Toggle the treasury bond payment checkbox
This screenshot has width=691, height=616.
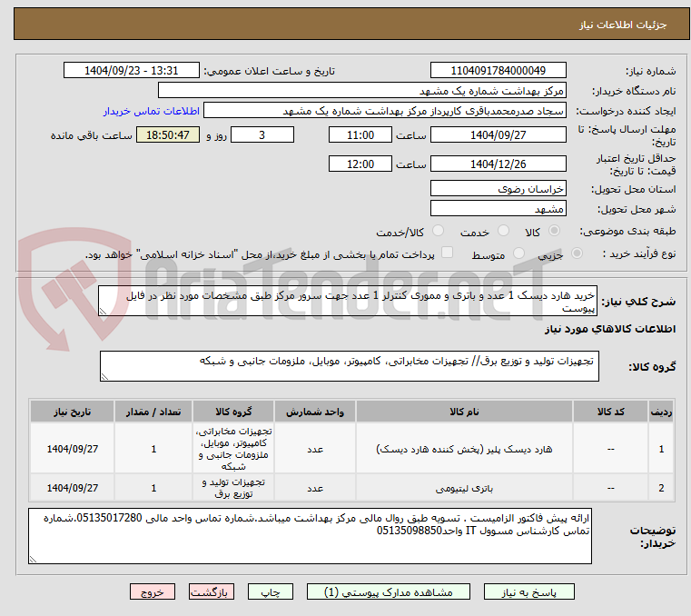(x=447, y=253)
